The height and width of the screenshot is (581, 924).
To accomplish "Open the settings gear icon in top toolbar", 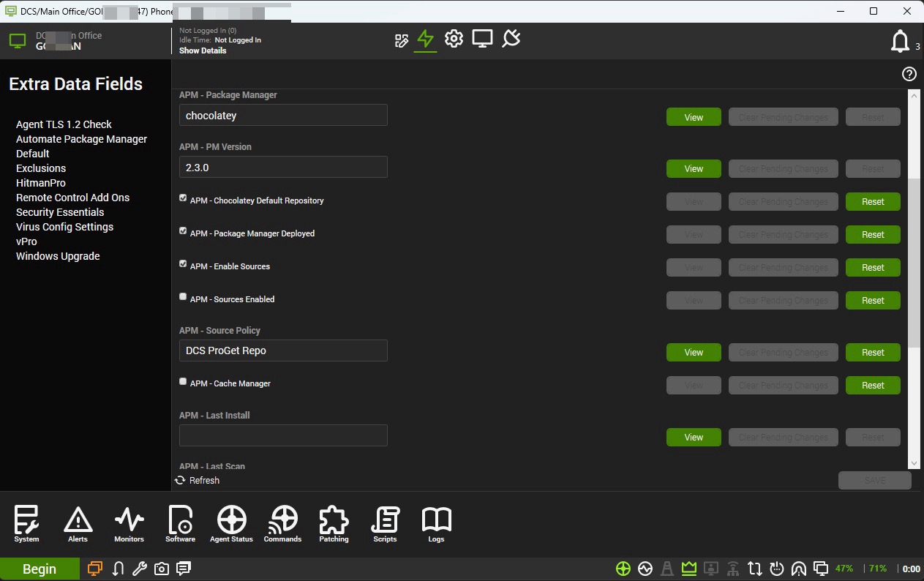I will pyautogui.click(x=454, y=39).
